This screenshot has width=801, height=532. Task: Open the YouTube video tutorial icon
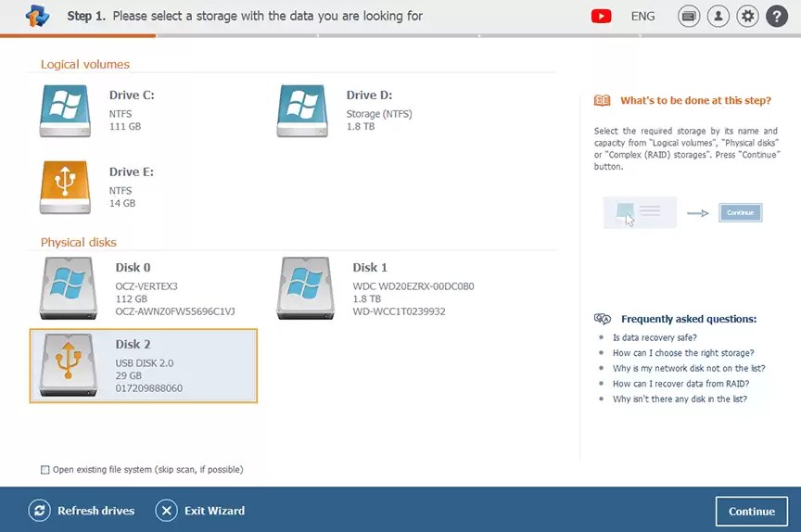[601, 17]
